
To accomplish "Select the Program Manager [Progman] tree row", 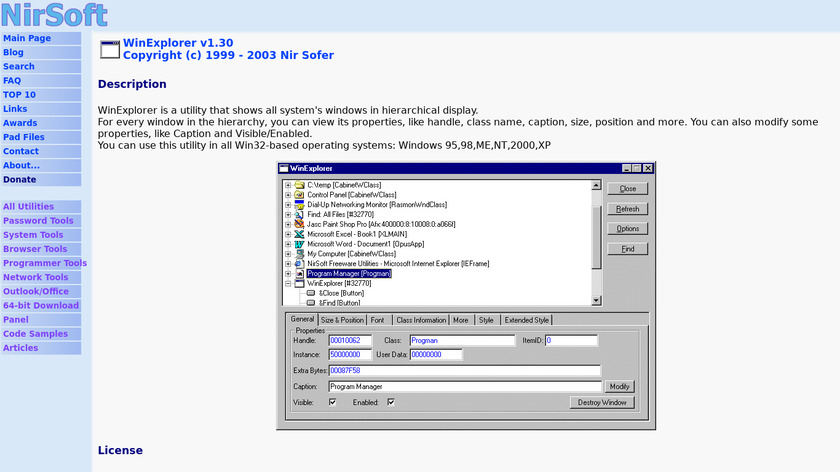I will coord(349,274).
